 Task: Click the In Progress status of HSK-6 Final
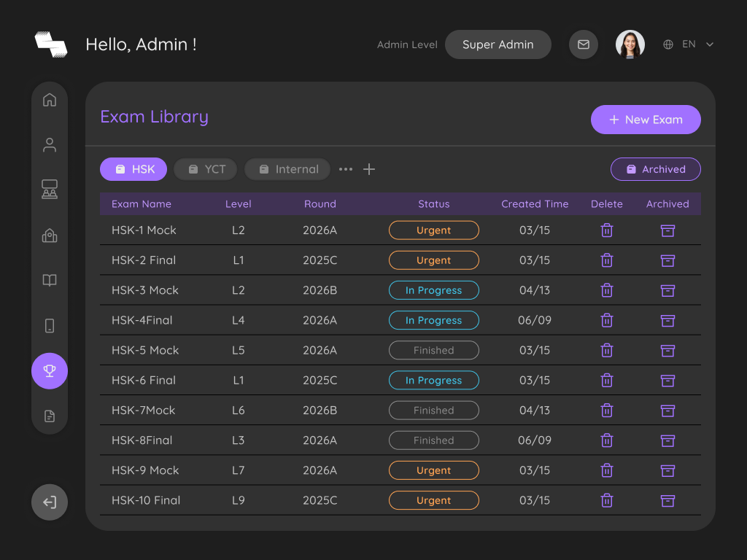pyautogui.click(x=433, y=380)
